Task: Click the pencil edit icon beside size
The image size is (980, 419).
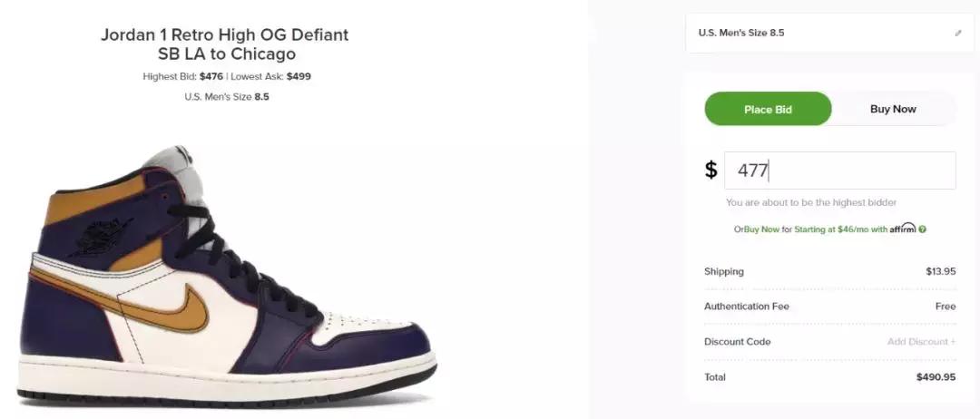Action: click(958, 33)
